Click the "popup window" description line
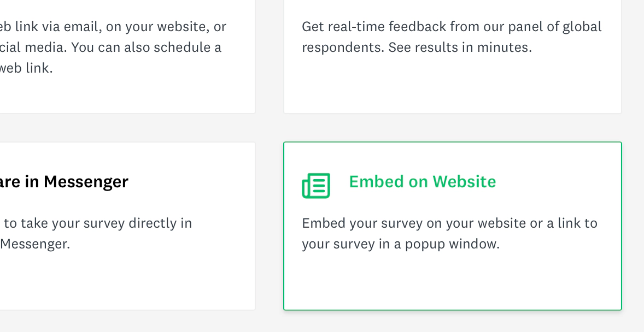 click(x=400, y=244)
